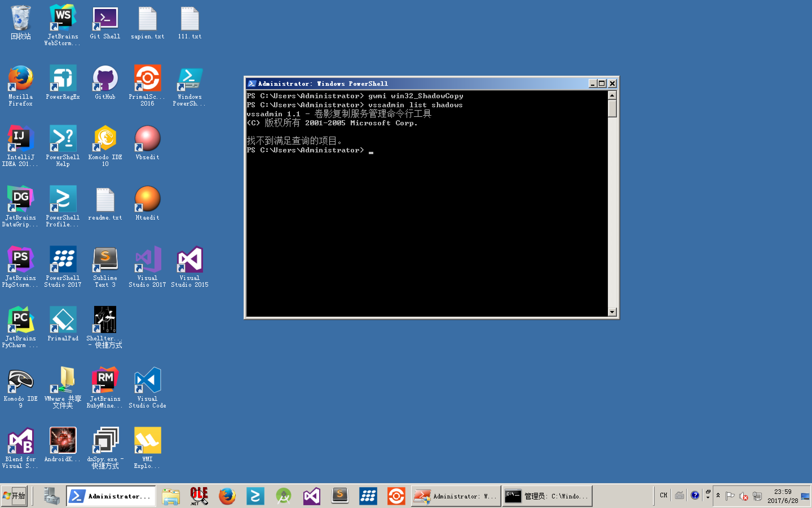Screen dimensions: 812x508
Task: Select PowerShell Profile desktop icon
Action: pos(63,206)
